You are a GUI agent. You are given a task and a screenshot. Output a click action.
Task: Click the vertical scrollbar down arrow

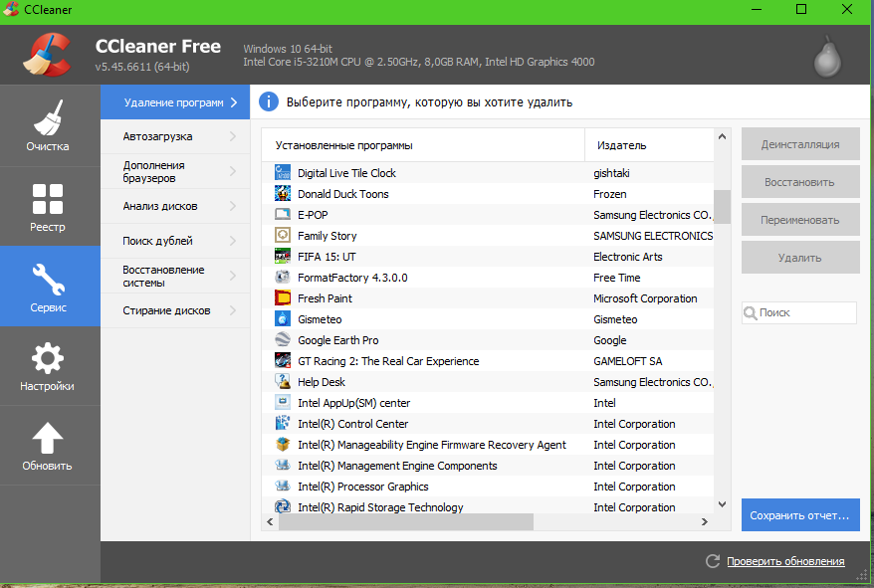point(722,504)
